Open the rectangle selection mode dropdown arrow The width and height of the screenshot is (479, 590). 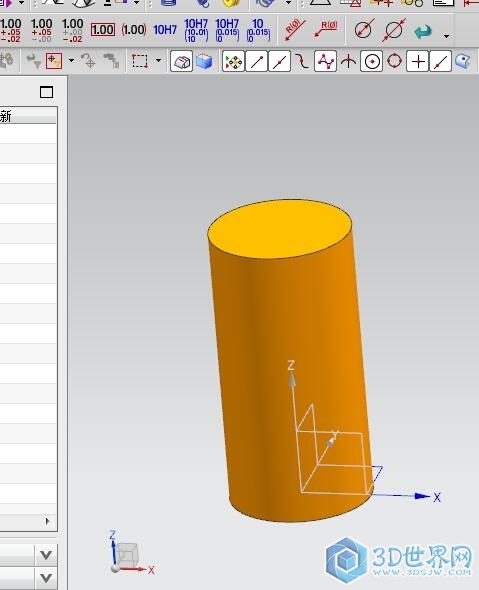(158, 61)
